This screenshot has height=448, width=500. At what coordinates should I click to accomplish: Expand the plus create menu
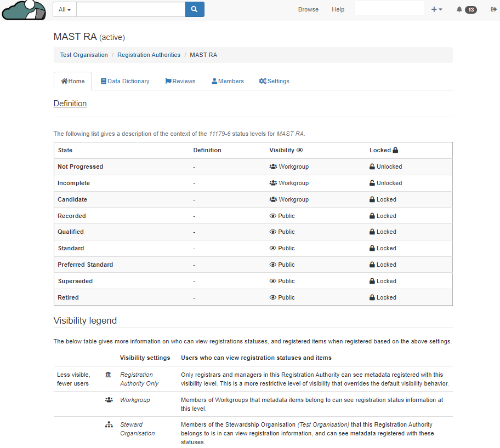436,9
